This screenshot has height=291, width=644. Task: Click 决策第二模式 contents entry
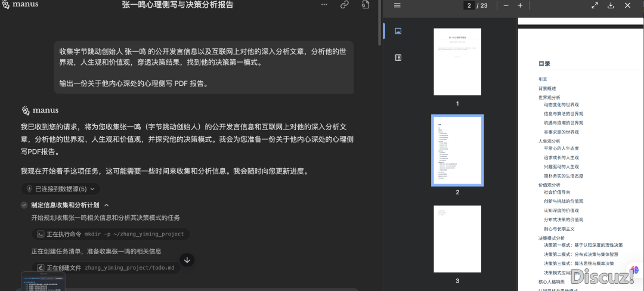tap(581, 254)
